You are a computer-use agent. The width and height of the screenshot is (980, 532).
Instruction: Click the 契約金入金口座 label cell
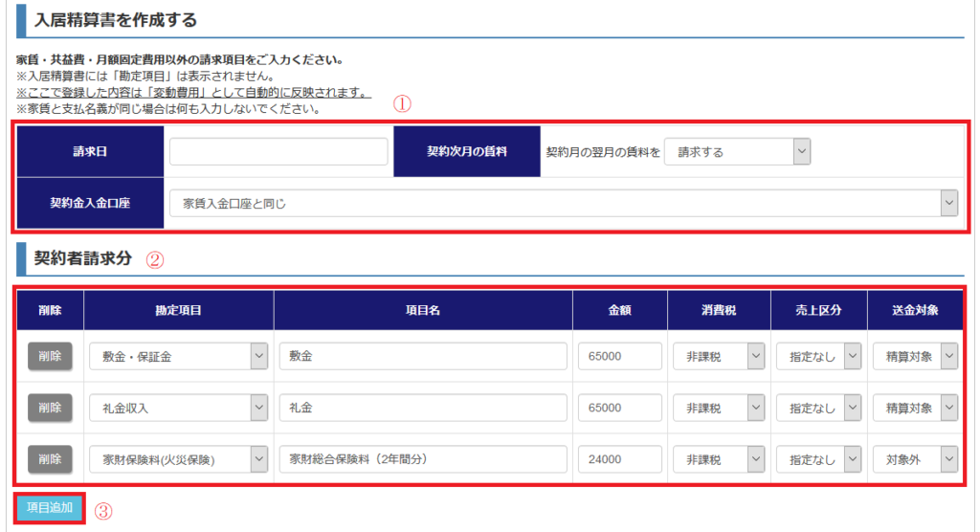[x=90, y=203]
